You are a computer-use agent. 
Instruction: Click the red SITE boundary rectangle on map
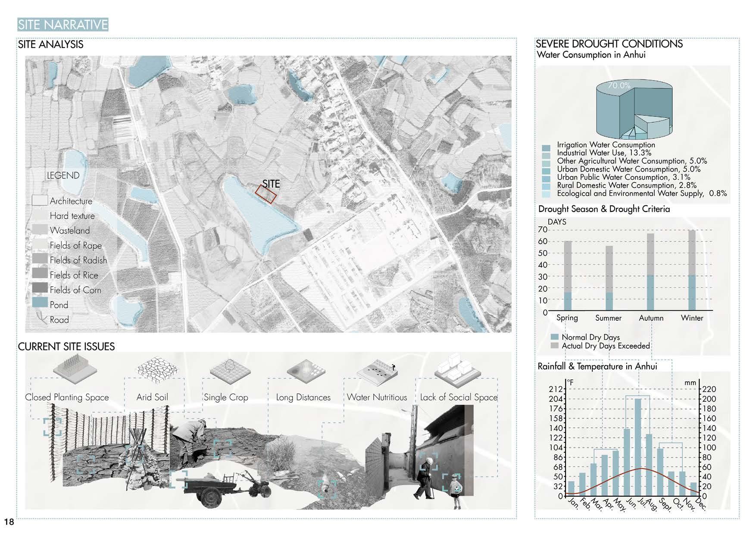[x=266, y=194]
